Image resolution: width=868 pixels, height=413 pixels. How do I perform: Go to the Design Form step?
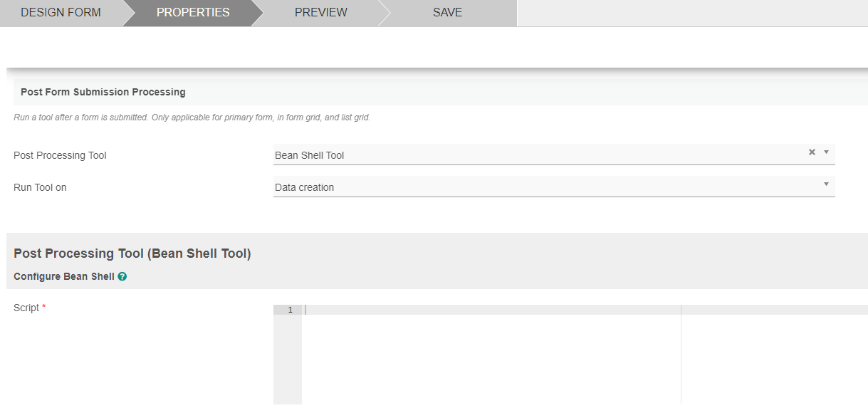[61, 13]
